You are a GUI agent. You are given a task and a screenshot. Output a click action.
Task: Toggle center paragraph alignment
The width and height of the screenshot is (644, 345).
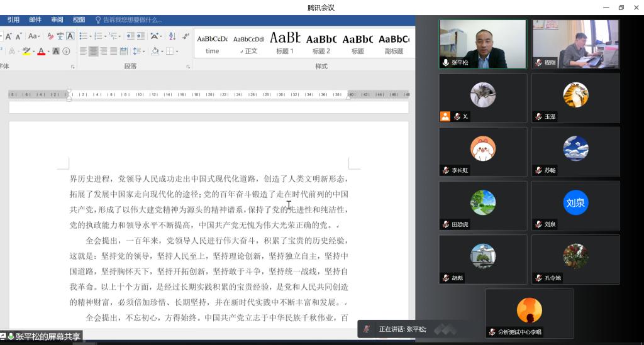click(x=93, y=52)
